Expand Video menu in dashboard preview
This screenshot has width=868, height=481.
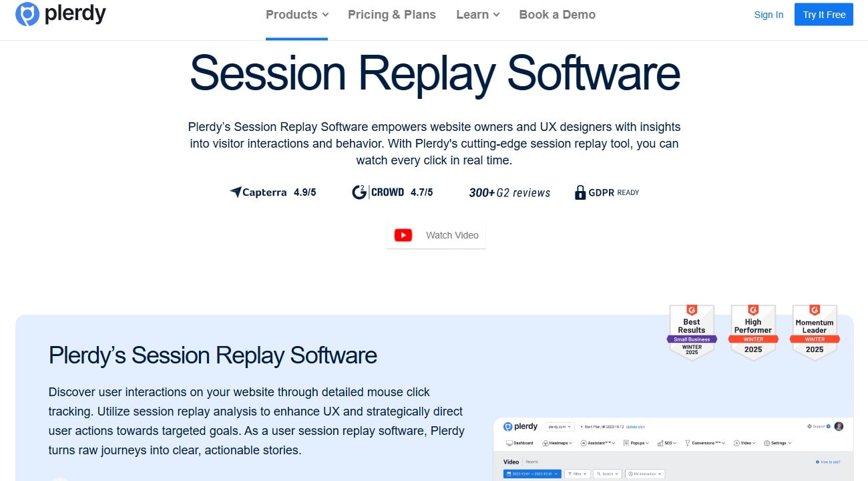[x=744, y=443]
